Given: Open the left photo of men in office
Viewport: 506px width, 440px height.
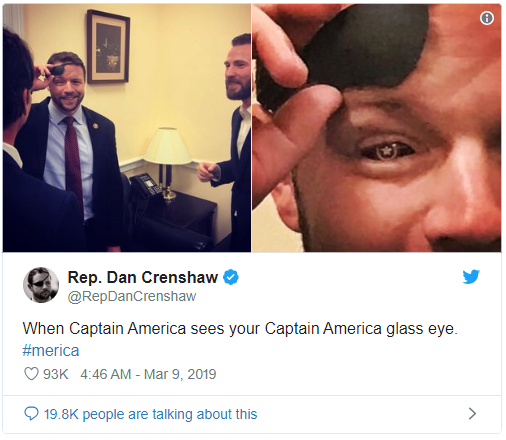Looking at the screenshot, I should 127,128.
